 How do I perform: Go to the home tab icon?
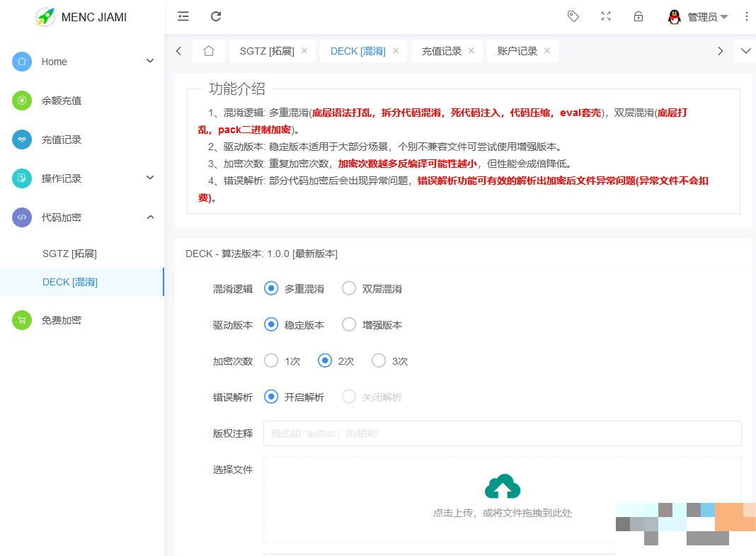(x=209, y=51)
